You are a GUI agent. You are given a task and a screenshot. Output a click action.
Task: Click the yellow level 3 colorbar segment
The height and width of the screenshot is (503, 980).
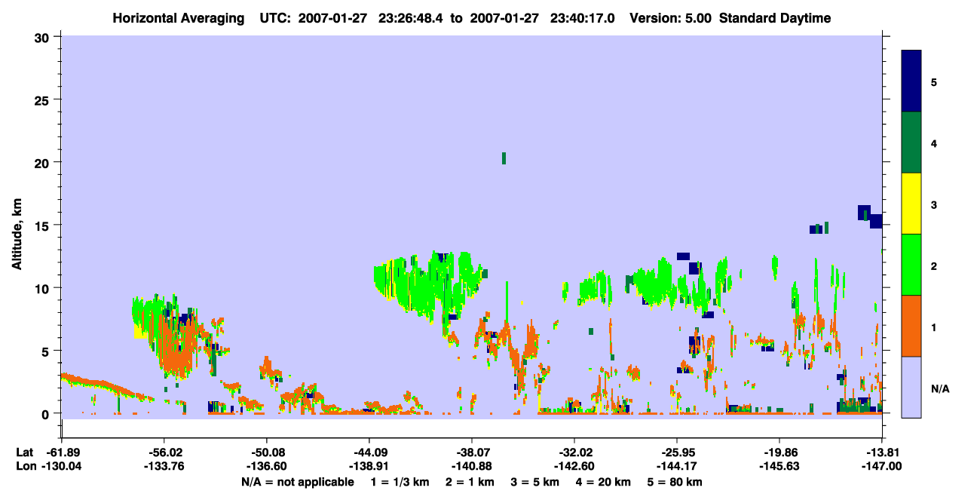[x=911, y=204]
